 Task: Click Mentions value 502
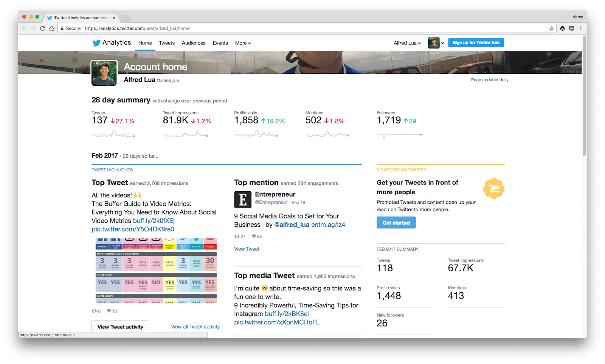click(x=313, y=121)
